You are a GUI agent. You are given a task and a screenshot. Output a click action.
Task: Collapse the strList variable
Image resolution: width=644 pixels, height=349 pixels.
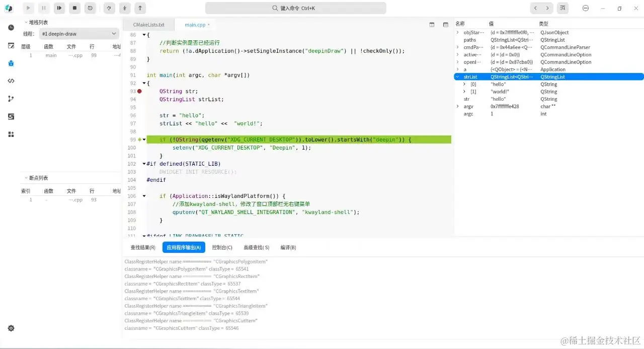click(457, 77)
